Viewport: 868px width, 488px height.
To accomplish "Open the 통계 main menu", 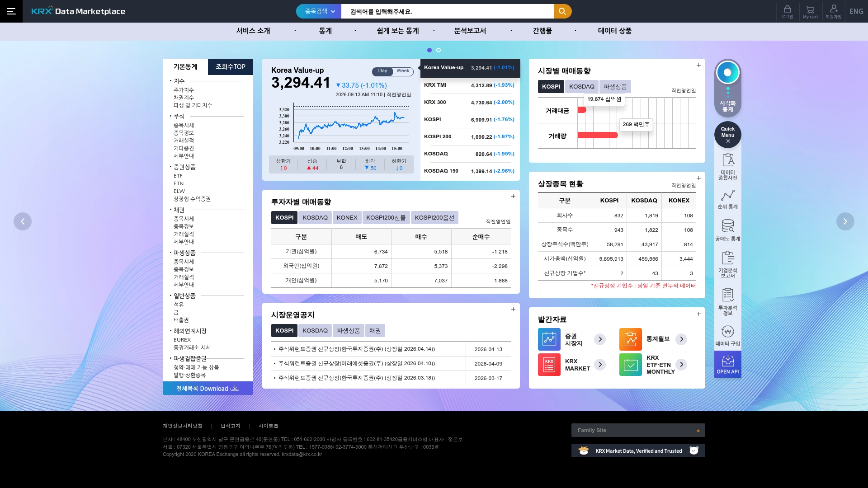I will click(325, 31).
